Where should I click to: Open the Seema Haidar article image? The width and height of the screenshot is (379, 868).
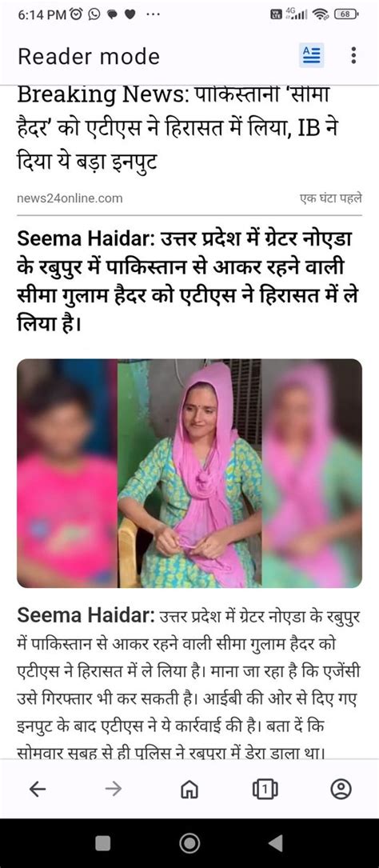[x=189, y=474]
